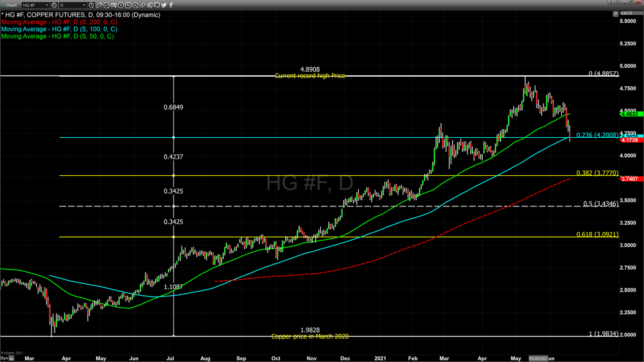This screenshot has width=644, height=362.
Task: Click the Dec label on the time axis
Action: [x=345, y=358]
